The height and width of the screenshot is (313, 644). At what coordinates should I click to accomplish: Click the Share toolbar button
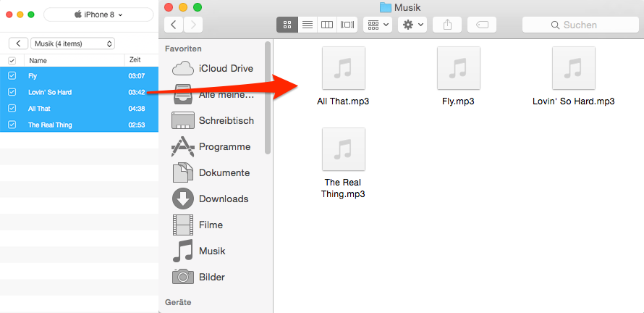[447, 25]
